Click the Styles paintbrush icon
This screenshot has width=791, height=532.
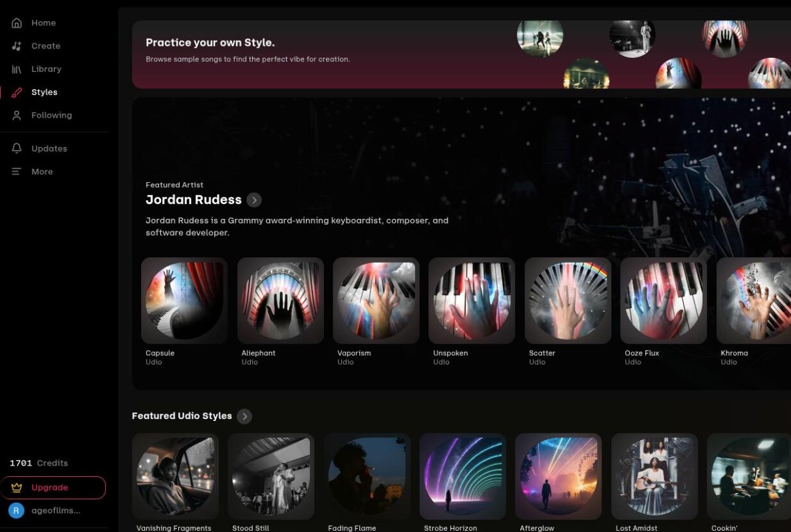pyautogui.click(x=16, y=92)
